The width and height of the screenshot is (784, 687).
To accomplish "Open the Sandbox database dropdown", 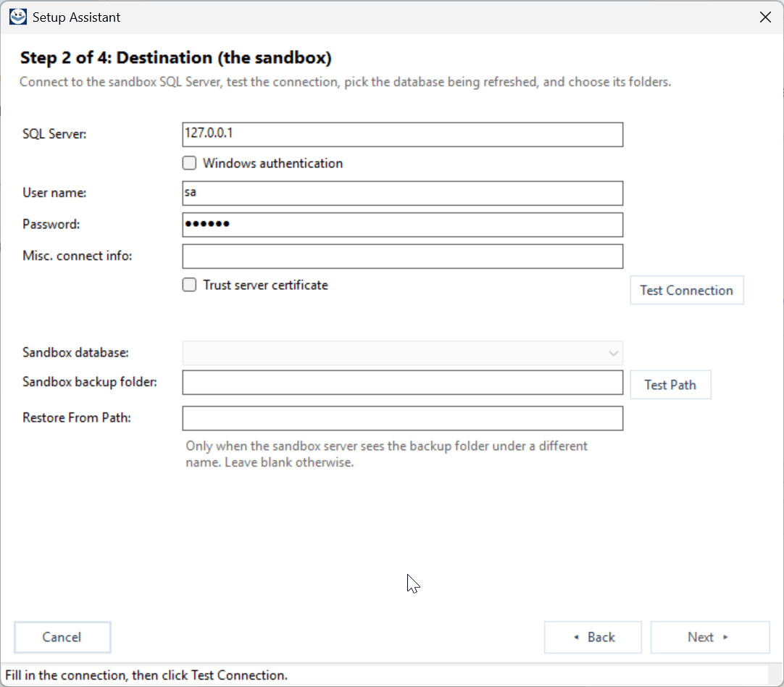I will coord(402,353).
